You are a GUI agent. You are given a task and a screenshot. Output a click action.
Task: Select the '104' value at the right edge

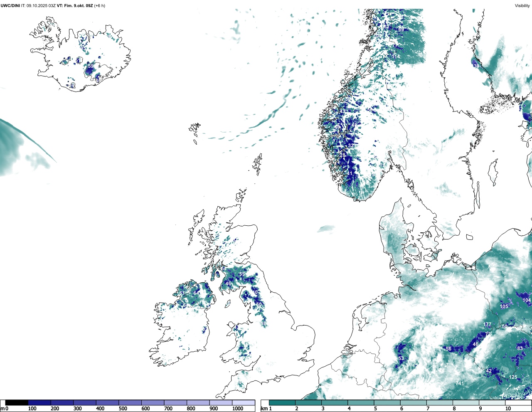[527, 300]
